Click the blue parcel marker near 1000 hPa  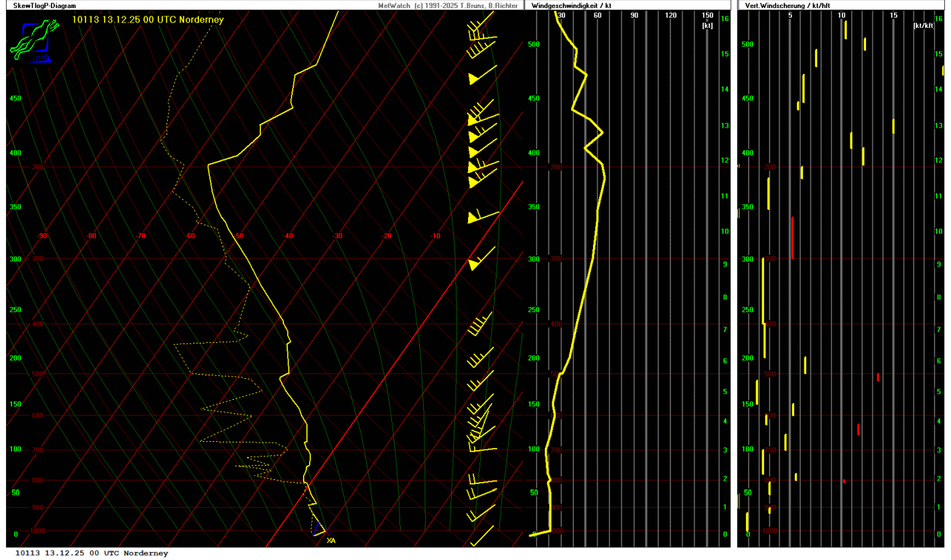coord(316,528)
